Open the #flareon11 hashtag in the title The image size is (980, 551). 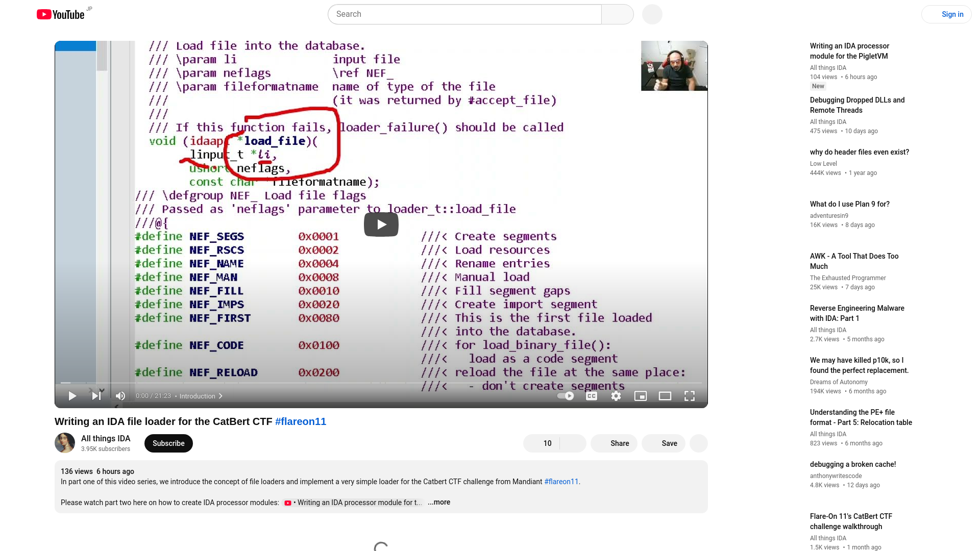point(301,421)
